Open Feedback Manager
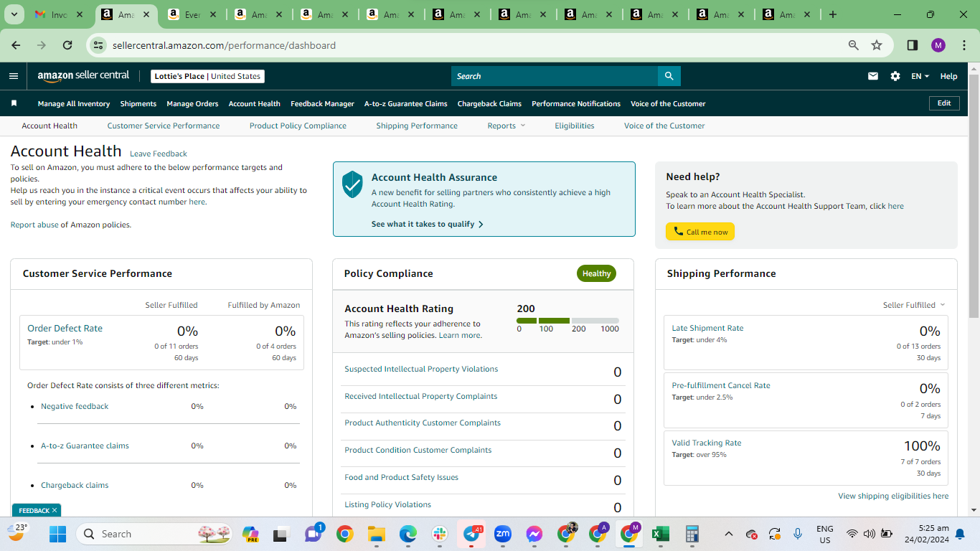Screen dimensions: 980x551 [322, 103]
